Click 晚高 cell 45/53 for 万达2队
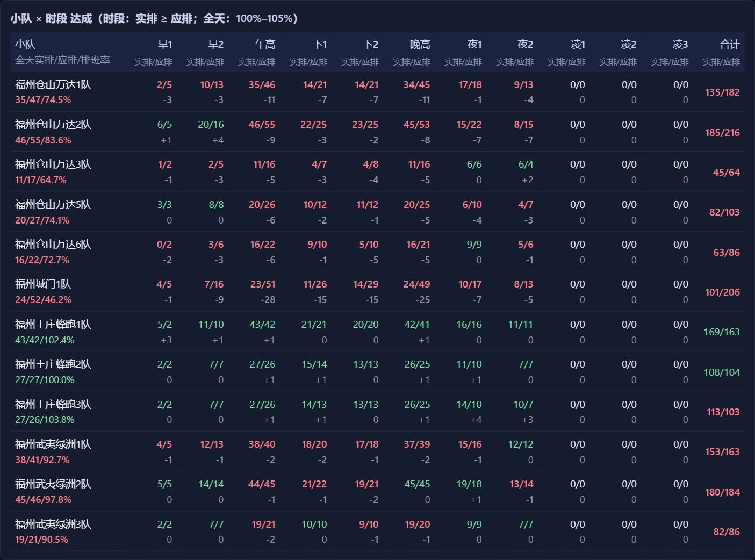 point(416,125)
